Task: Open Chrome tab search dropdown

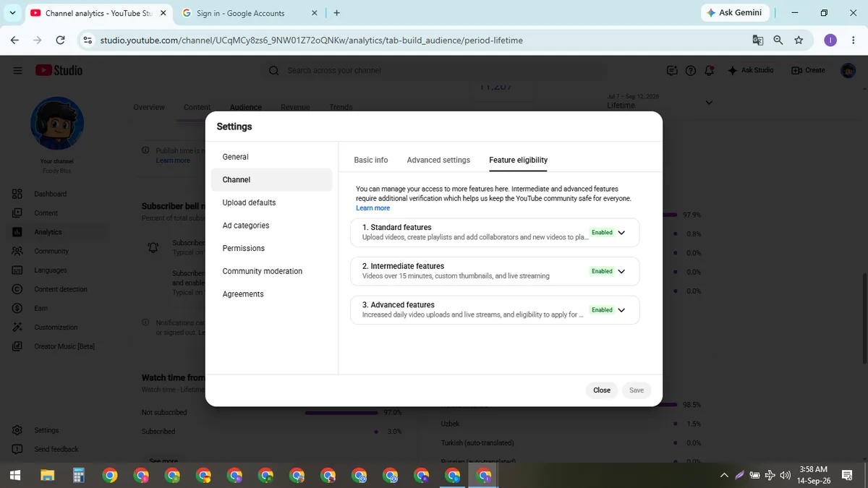Action: point(12,12)
